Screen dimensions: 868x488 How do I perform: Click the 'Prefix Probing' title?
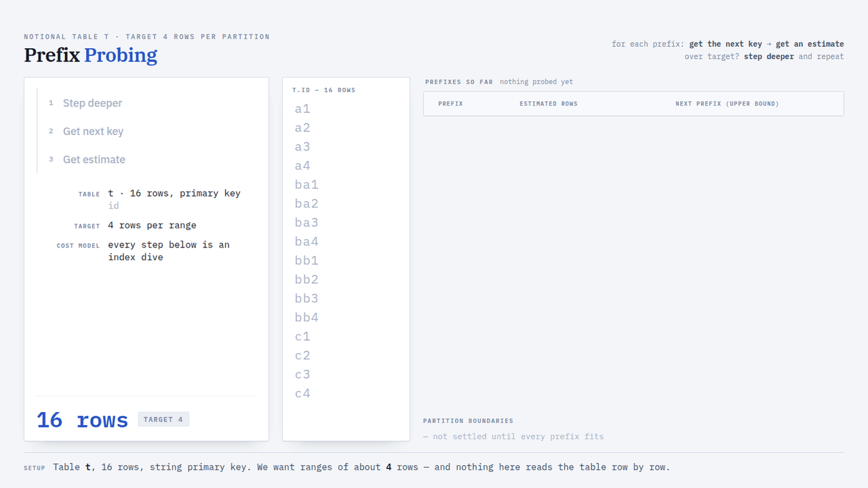(x=91, y=55)
